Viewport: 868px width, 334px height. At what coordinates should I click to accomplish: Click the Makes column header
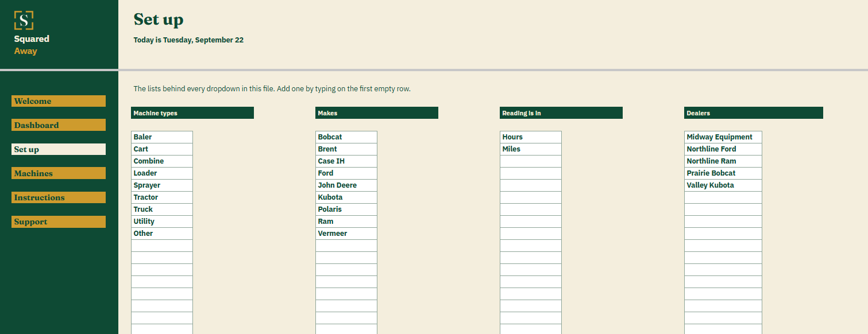(x=377, y=113)
